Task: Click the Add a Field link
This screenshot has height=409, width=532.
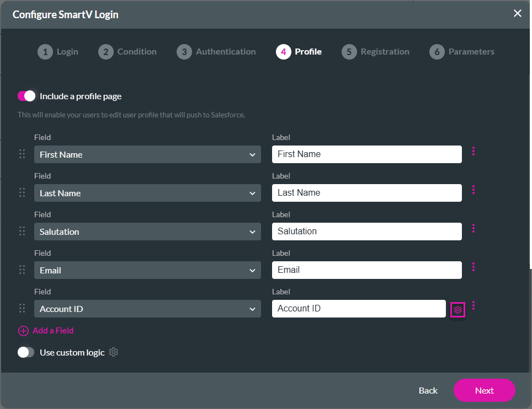Action: tap(52, 330)
